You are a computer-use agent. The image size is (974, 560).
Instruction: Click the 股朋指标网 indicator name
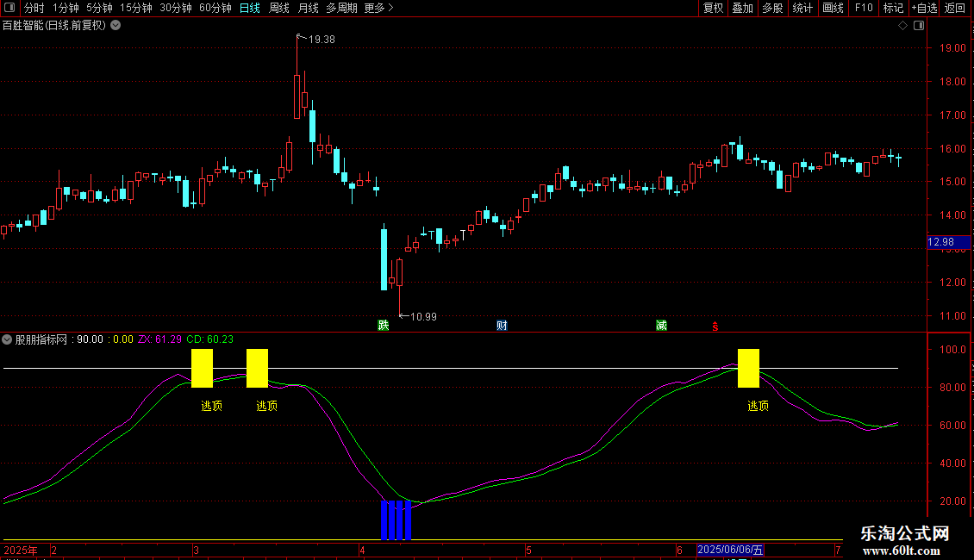click(41, 339)
